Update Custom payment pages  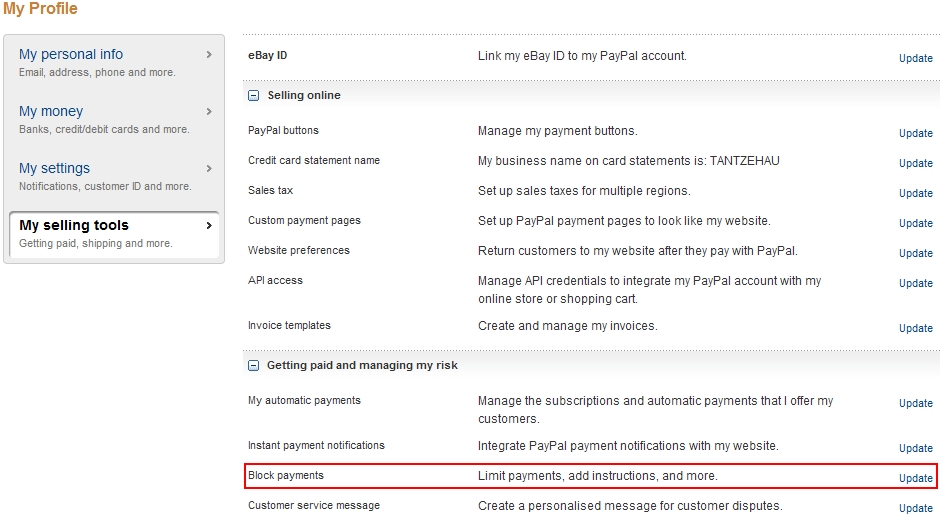click(915, 223)
